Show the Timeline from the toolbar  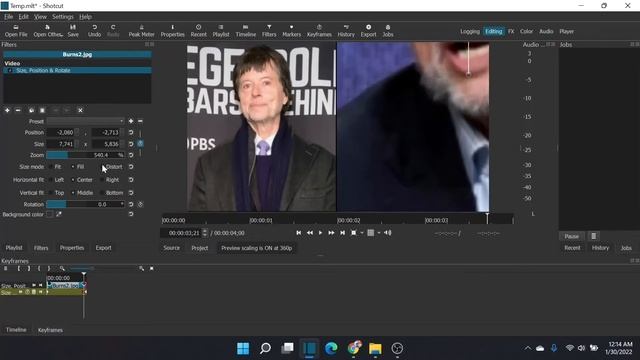tap(246, 31)
